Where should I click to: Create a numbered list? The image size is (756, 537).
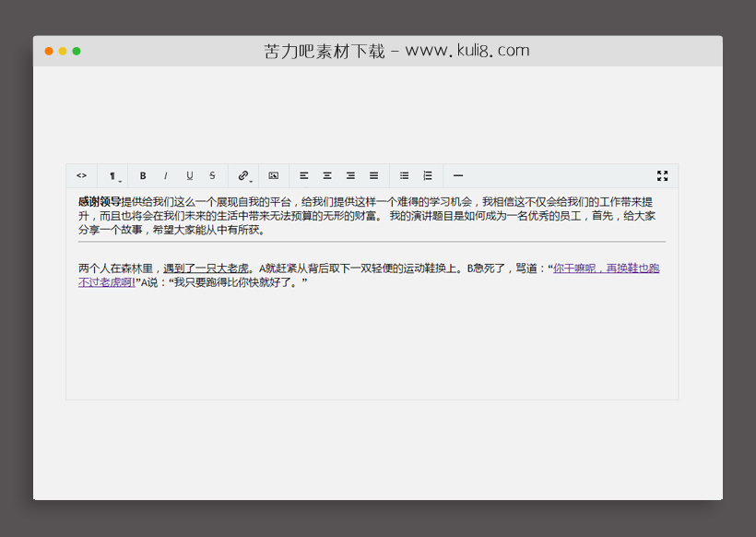tap(427, 175)
